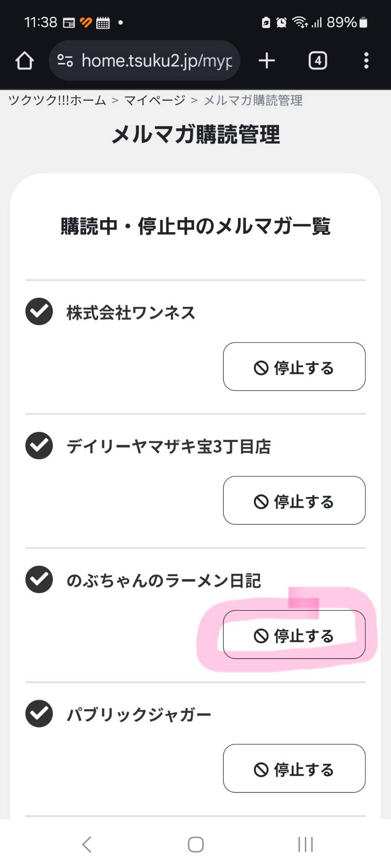391x868 pixels.
Task: Stop the 株式会社ワンネス newsletter subscription
Action: pos(294,367)
